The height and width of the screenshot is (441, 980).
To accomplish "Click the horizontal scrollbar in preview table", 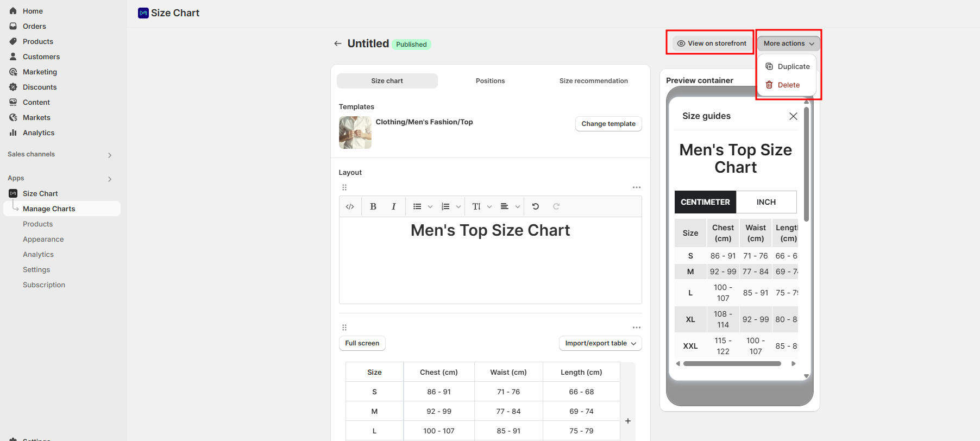I will click(x=732, y=364).
